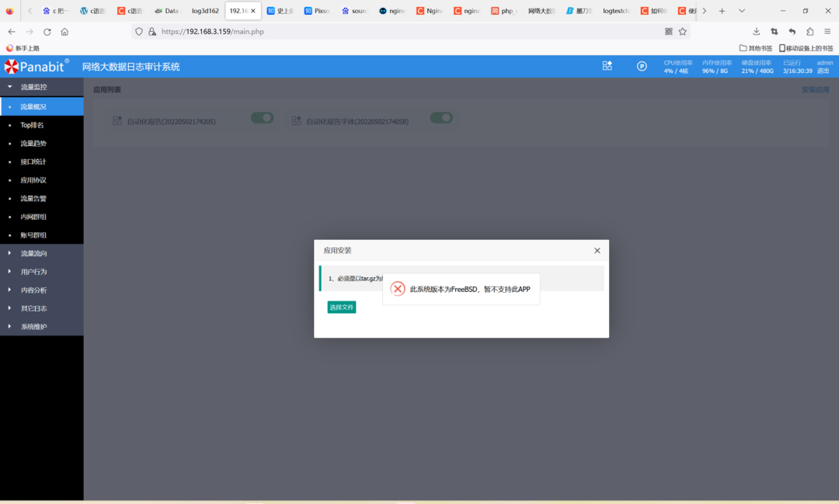Close the 应用安装 dialog

tap(597, 250)
